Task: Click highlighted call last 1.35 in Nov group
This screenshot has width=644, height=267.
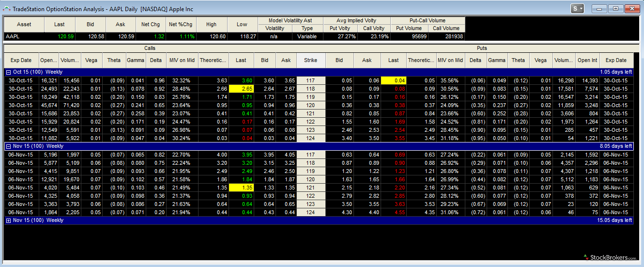Action: (x=241, y=187)
